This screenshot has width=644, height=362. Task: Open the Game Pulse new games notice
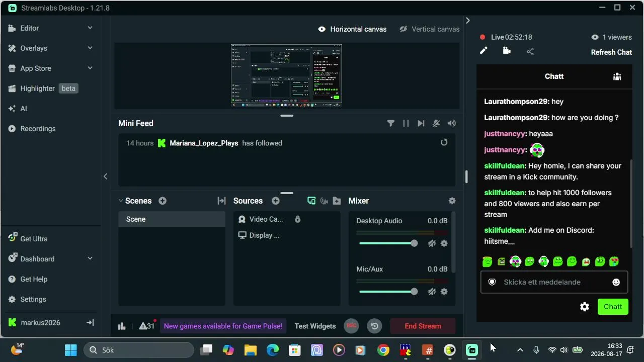click(x=223, y=326)
